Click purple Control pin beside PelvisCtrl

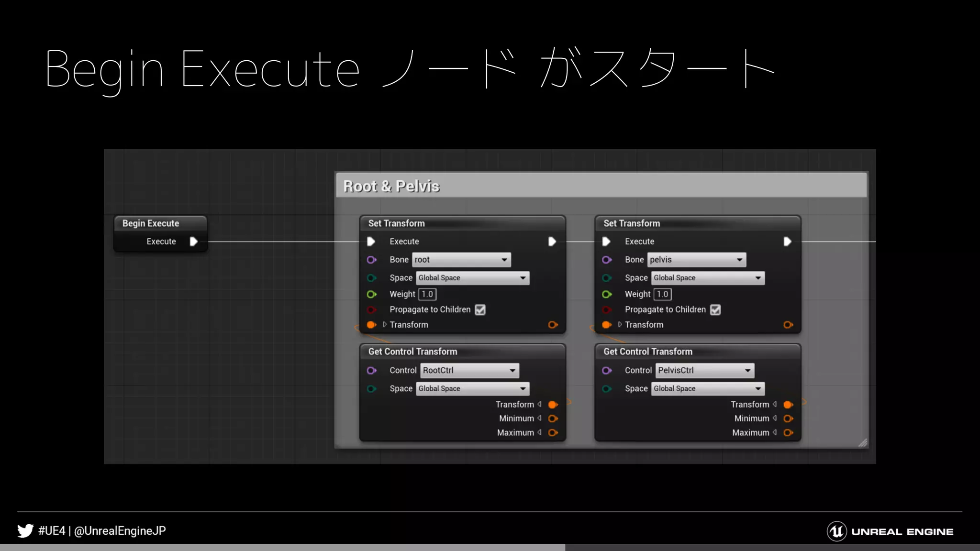point(607,371)
